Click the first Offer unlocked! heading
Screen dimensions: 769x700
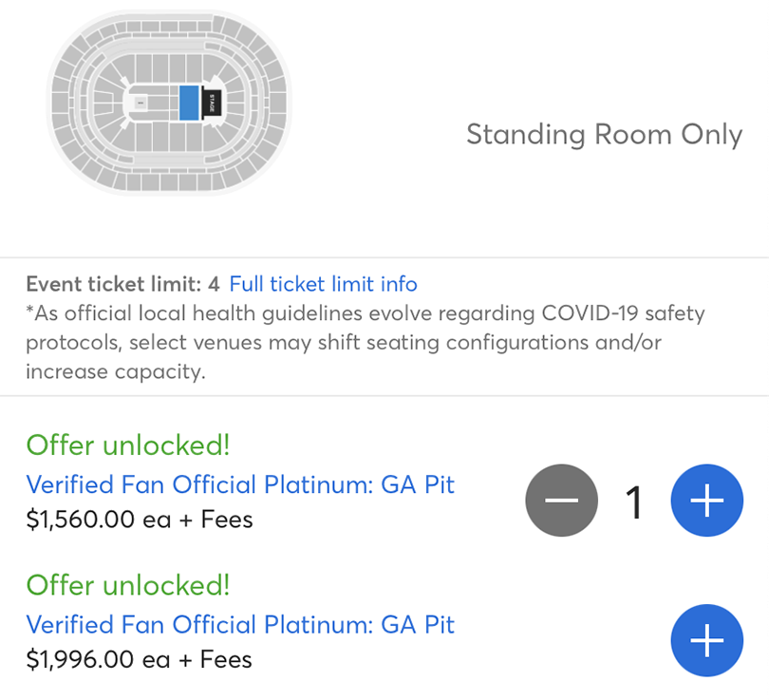tap(128, 445)
